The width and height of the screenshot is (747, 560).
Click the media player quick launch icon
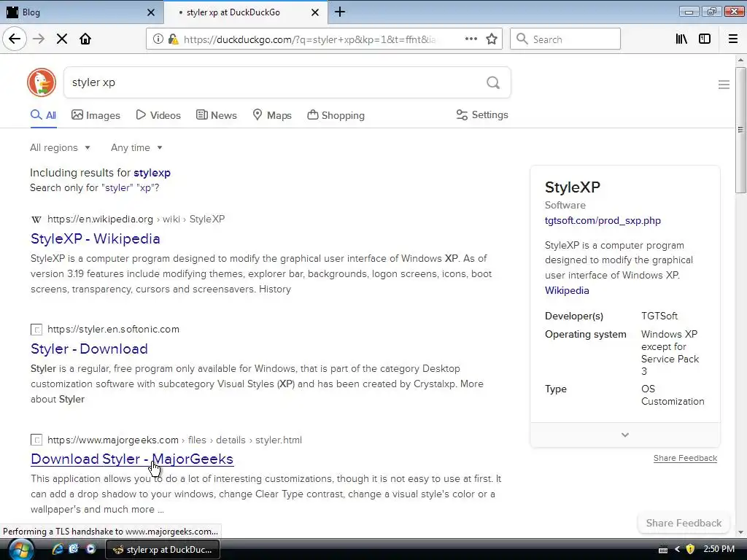(x=90, y=549)
